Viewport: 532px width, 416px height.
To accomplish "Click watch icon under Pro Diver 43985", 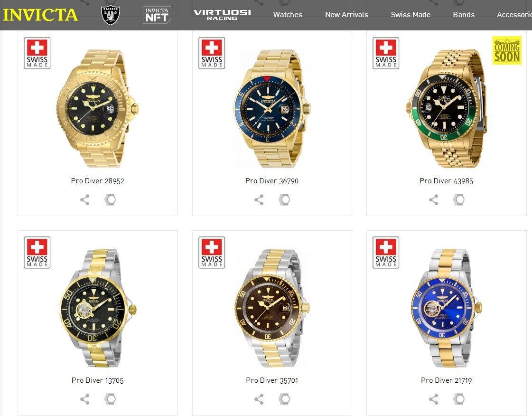I will tap(459, 199).
